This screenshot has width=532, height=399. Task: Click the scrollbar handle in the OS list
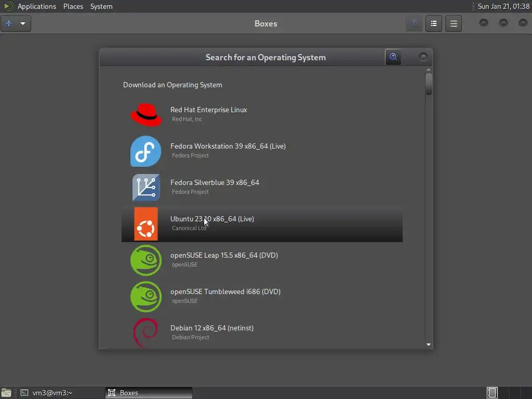[x=429, y=84]
